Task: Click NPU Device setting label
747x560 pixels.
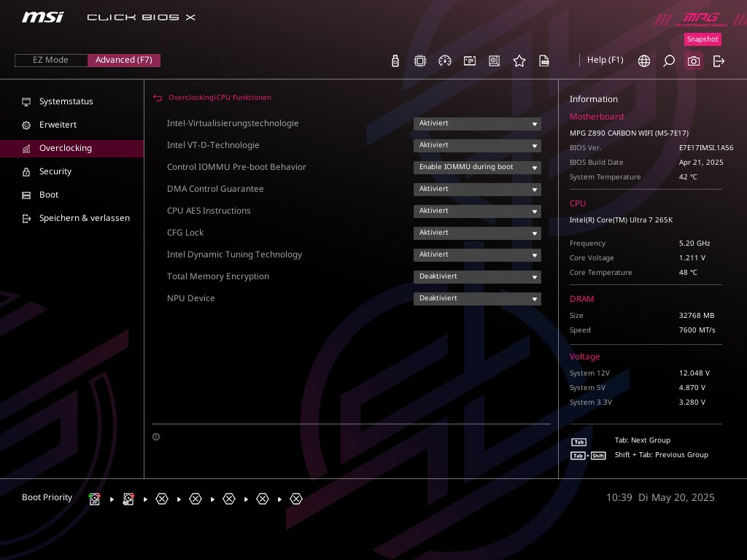Action: point(191,298)
